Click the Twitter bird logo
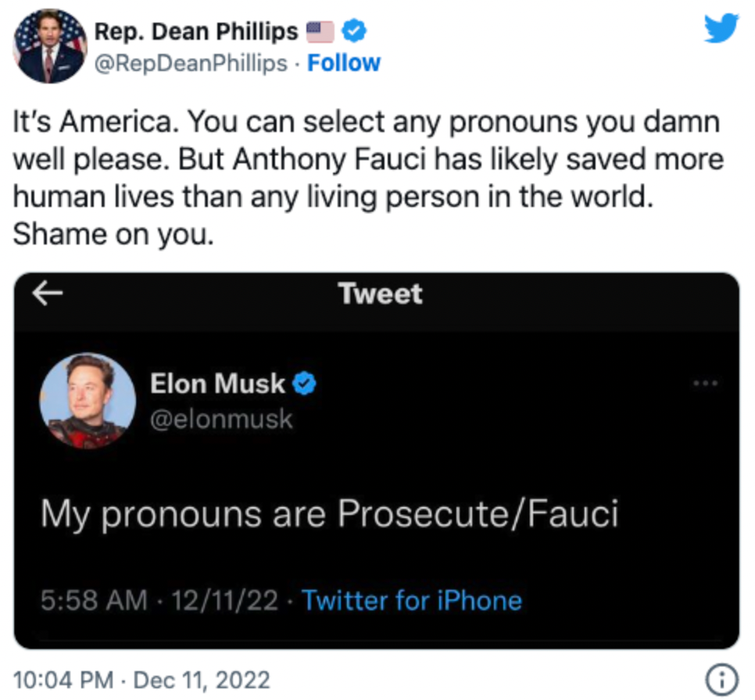This screenshot has height=700, width=755. (721, 28)
